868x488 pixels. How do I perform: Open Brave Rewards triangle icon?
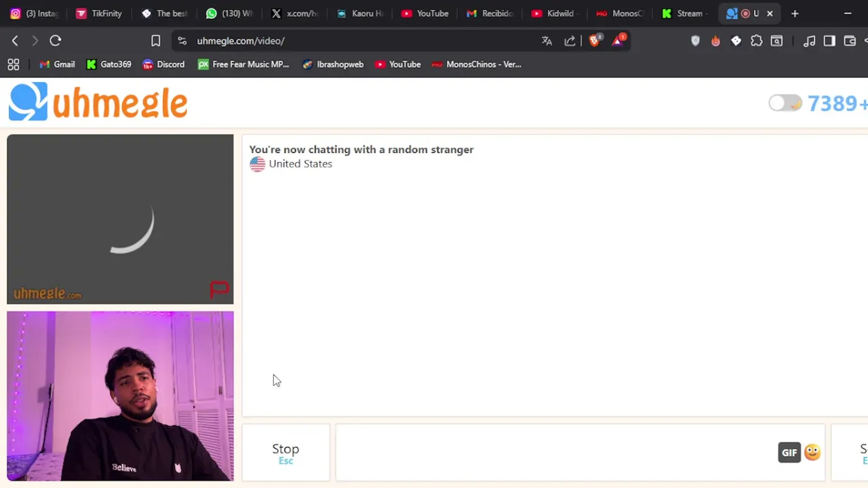618,40
